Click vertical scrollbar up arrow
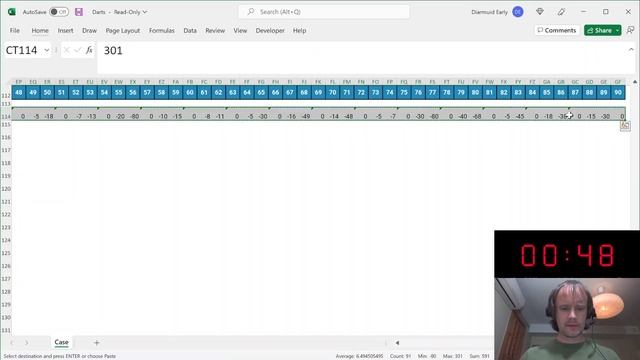 click(x=635, y=82)
